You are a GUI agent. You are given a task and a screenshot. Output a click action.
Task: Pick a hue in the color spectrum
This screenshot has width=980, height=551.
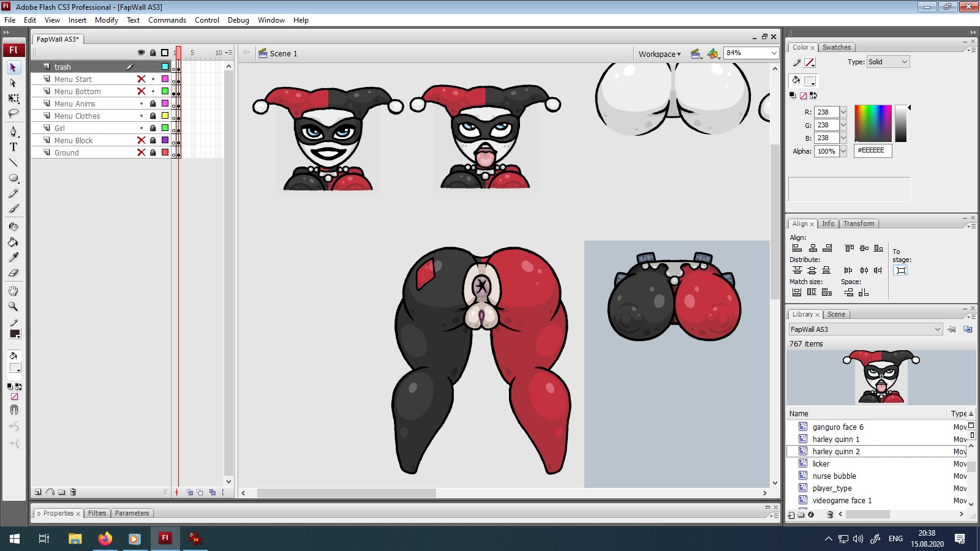click(x=873, y=124)
